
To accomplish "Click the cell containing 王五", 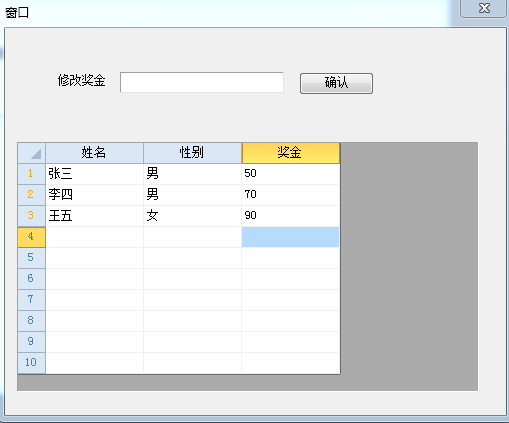I will (x=94, y=216).
